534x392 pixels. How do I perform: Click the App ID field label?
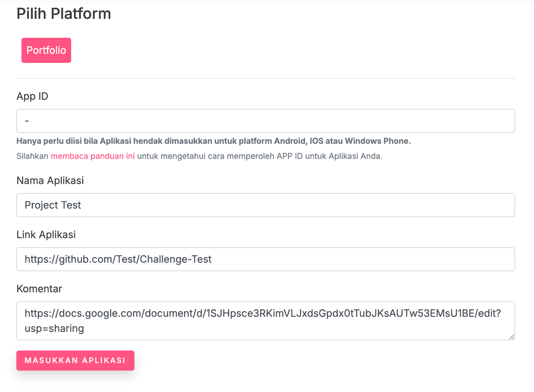32,96
